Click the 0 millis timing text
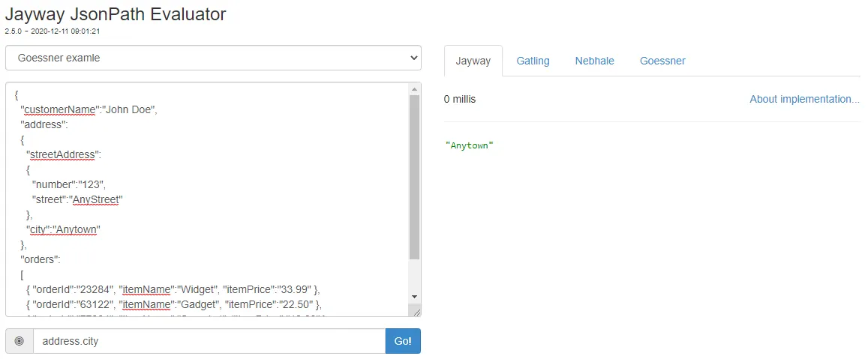Screen dimensions: 868x359 click(x=459, y=99)
